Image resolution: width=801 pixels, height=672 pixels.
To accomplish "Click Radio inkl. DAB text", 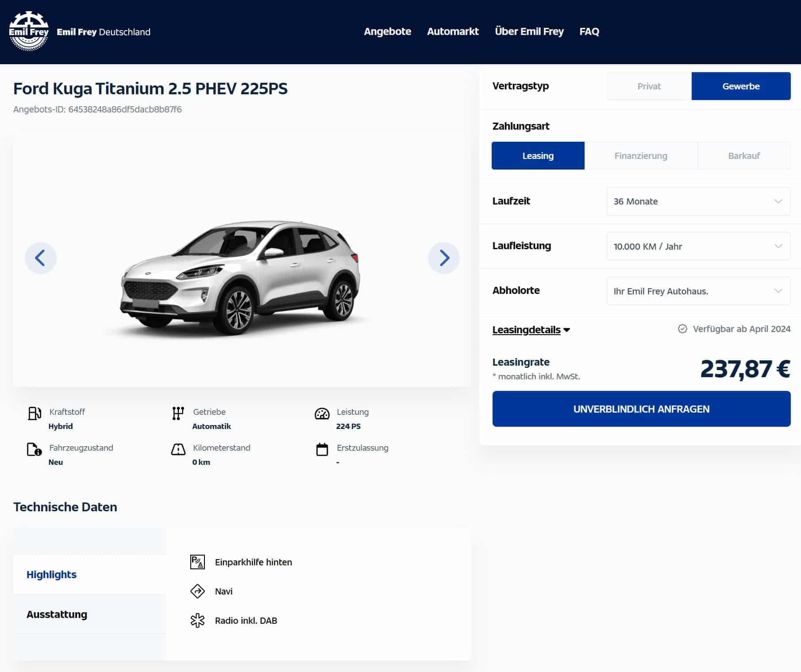I will click(246, 621).
